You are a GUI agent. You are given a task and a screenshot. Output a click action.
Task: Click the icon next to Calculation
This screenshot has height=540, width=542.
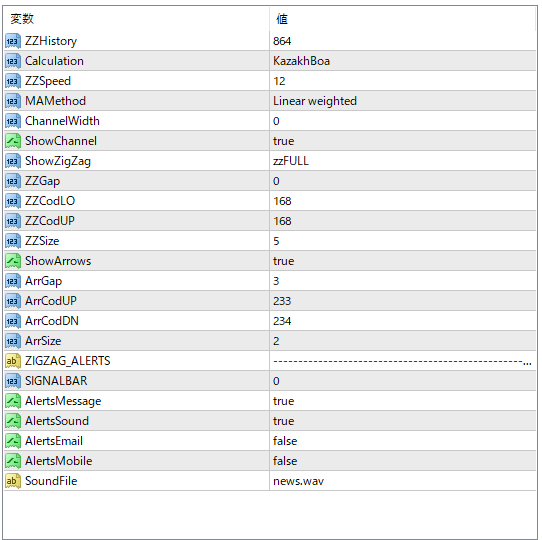click(x=13, y=61)
